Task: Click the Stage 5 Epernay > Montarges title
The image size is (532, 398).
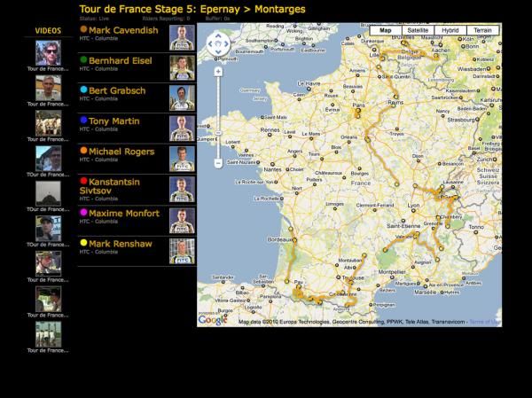Action: (192, 9)
